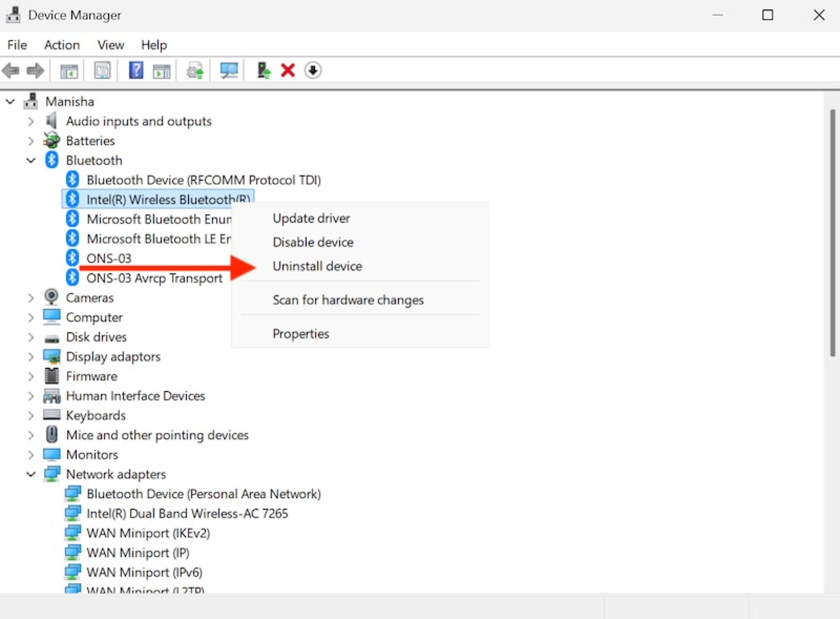The width and height of the screenshot is (840, 619).
Task: Collapse the Bluetooth category
Action: [x=31, y=160]
